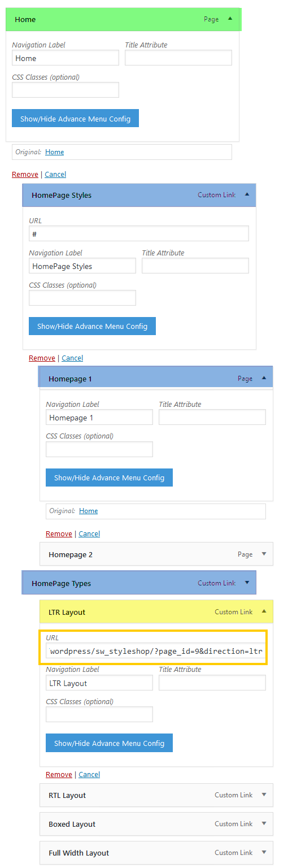Open the original Home link under Home item
The image size is (288, 868).
click(55, 152)
